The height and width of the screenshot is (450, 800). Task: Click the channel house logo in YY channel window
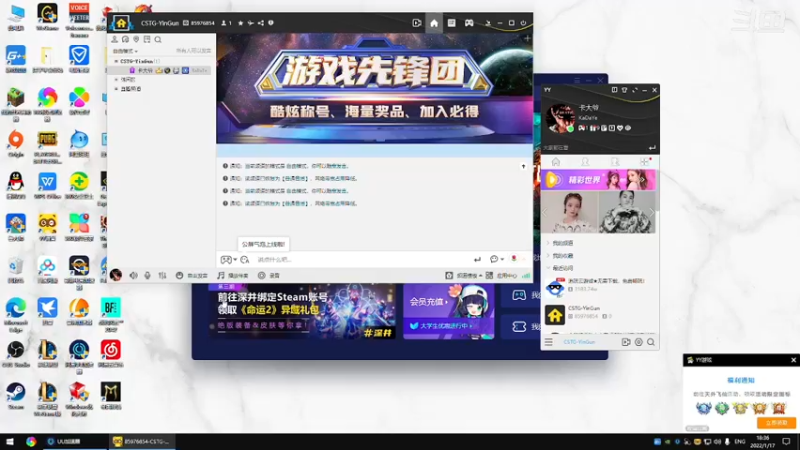pos(121,23)
